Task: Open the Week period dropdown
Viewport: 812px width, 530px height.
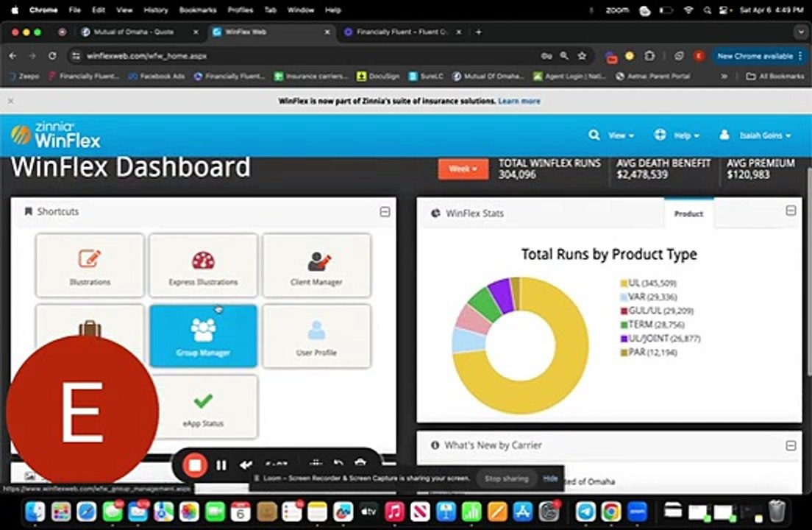Action: tap(463, 169)
